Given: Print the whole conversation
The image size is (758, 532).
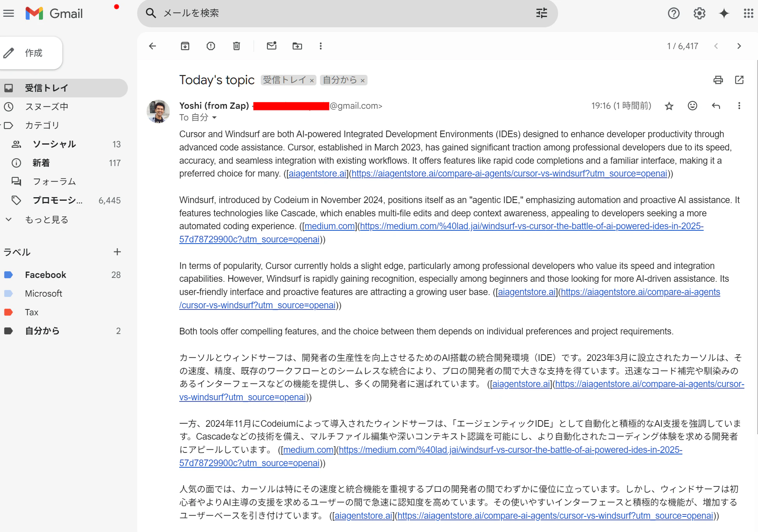Looking at the screenshot, I should click(x=718, y=80).
